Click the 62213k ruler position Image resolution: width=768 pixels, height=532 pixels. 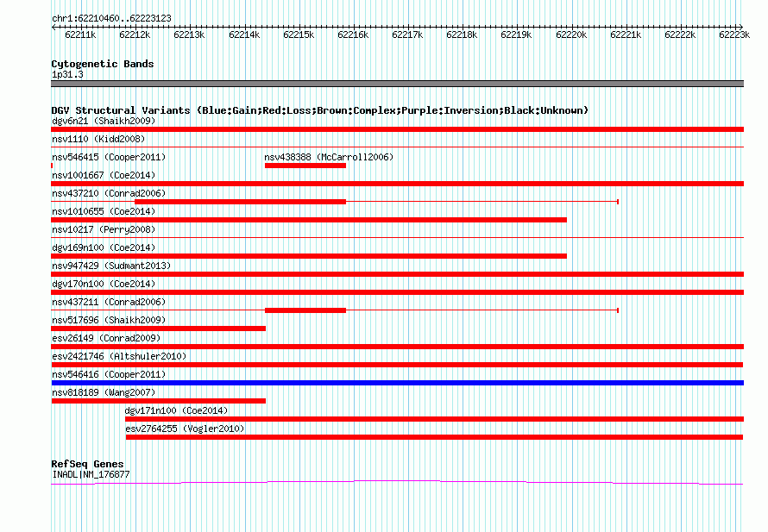click(x=189, y=34)
